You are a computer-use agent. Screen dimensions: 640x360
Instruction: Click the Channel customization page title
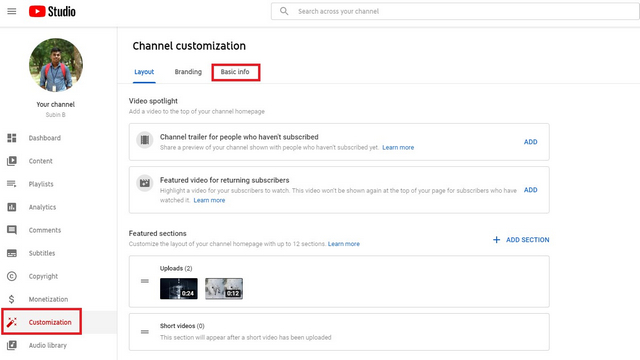(189, 46)
